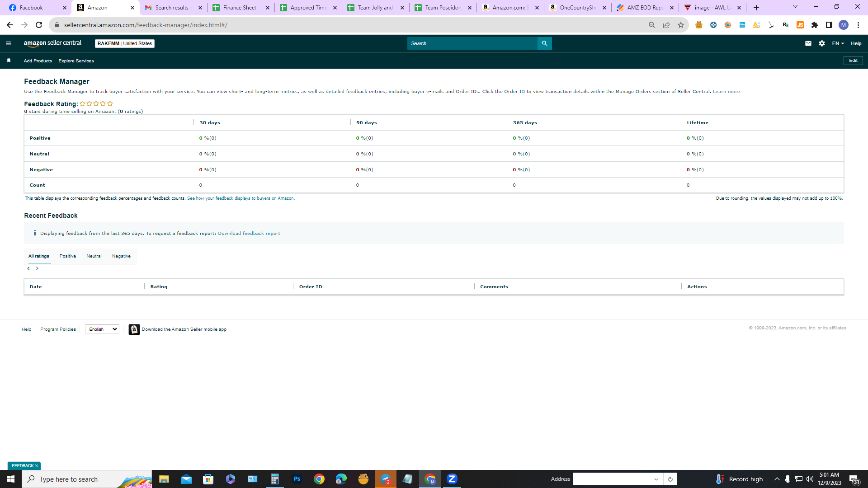Click the amazon seller central logo
This screenshot has width=868, height=488.
coord(52,43)
